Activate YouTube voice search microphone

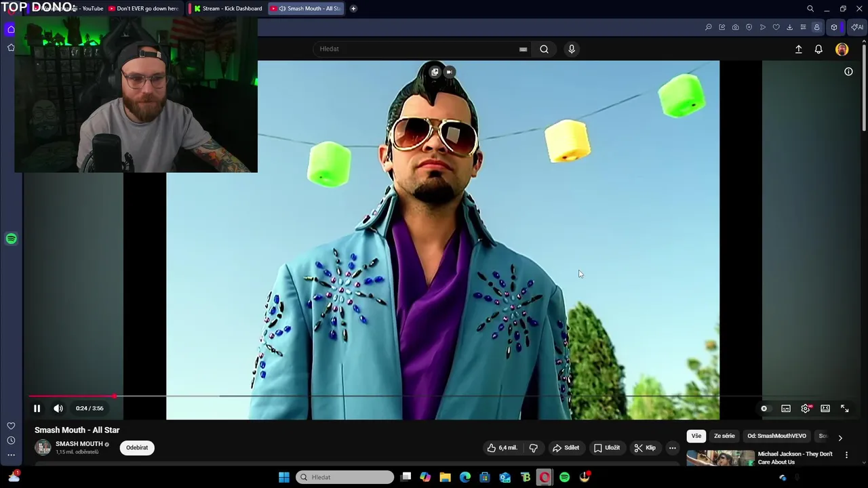click(x=572, y=49)
